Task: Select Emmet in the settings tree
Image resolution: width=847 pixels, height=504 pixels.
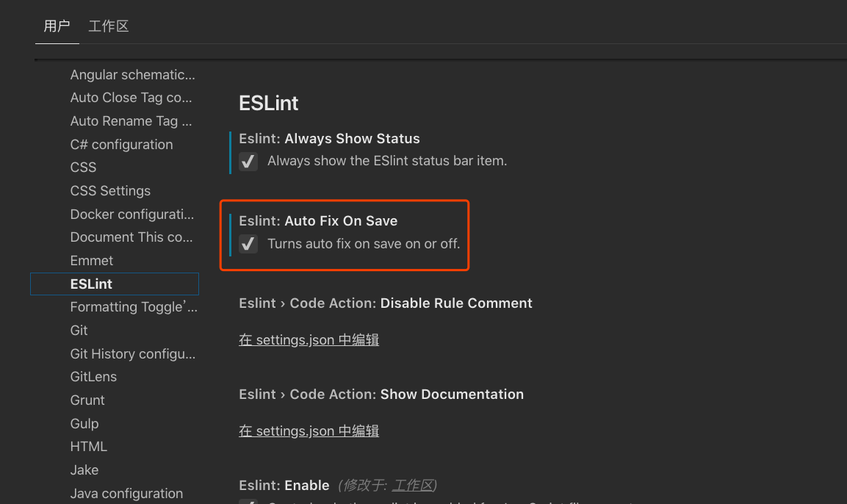Action: 91,260
